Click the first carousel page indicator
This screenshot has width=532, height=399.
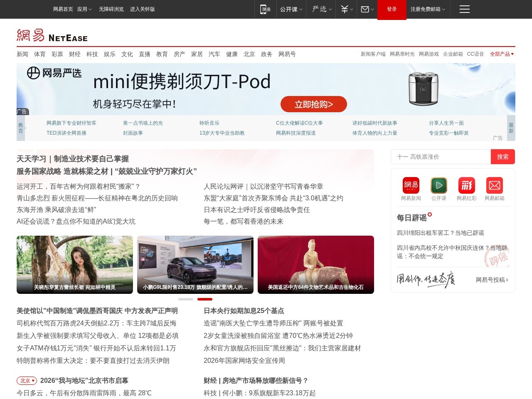[186, 299]
